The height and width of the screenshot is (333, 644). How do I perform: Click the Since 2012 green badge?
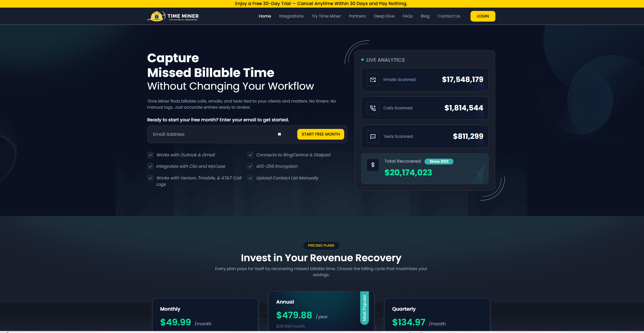(x=439, y=161)
